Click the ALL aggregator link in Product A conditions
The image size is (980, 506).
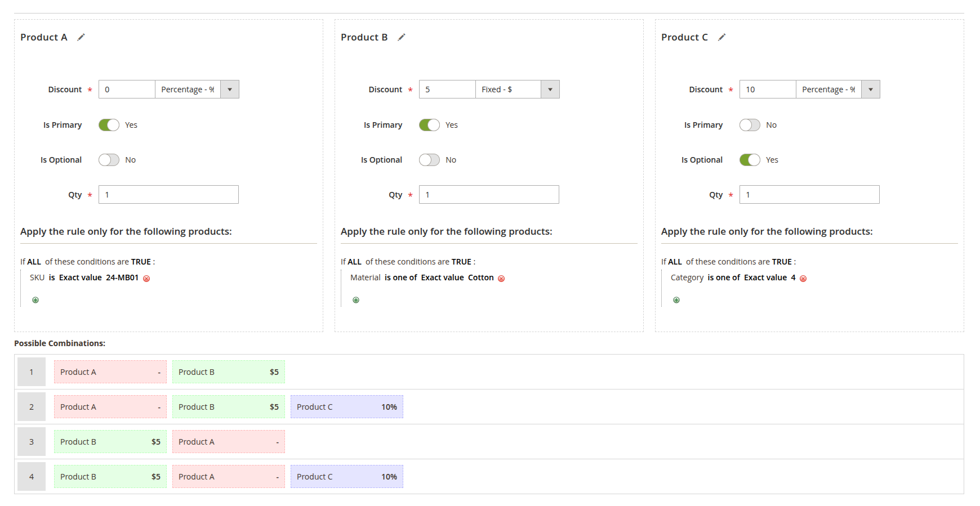point(34,262)
